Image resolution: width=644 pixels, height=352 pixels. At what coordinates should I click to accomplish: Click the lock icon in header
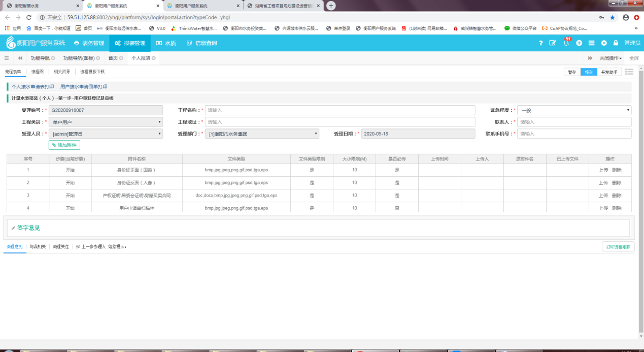coord(616,43)
